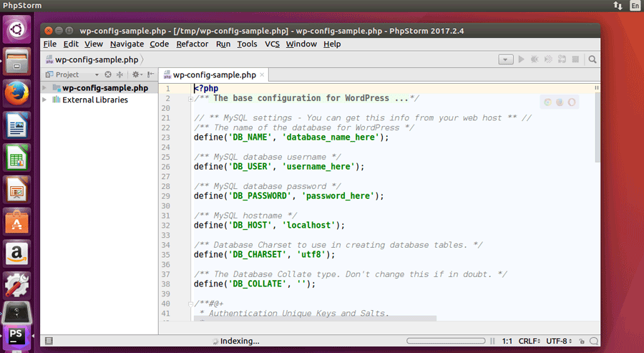
Task: Open the Run menu
Action: pos(223,44)
